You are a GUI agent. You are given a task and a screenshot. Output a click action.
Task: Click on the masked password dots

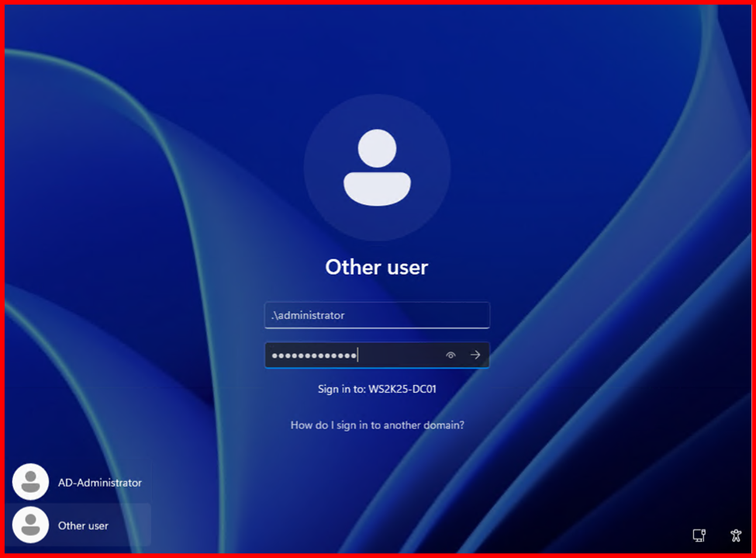click(313, 355)
